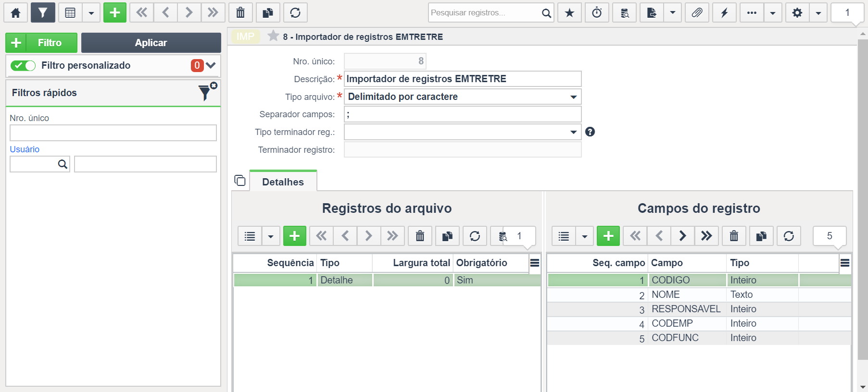Click the Descrição text field
This screenshot has width=868, height=392.
click(463, 79)
